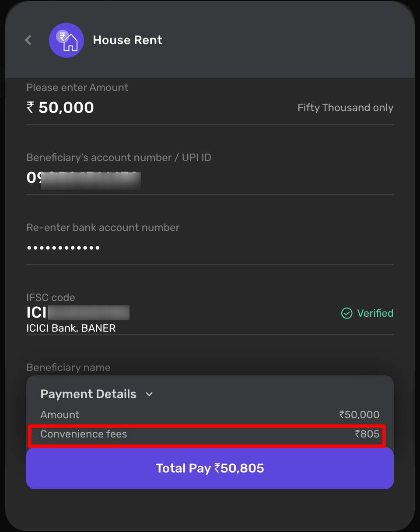Click the amount field showing 50,000
Screen dimensions: 420x532
[x=66, y=108]
